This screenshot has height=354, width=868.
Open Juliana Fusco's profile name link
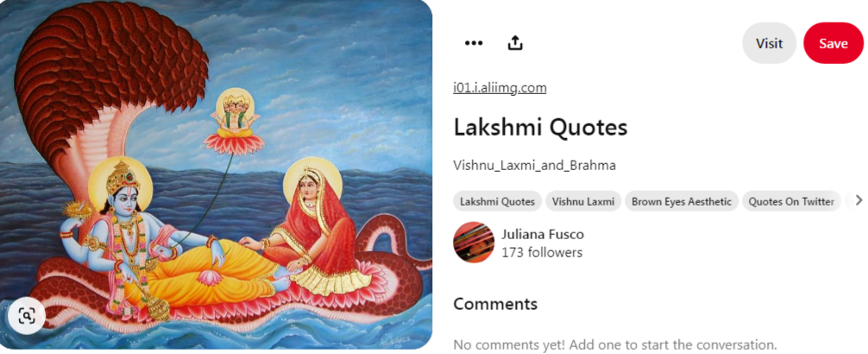[x=543, y=234]
